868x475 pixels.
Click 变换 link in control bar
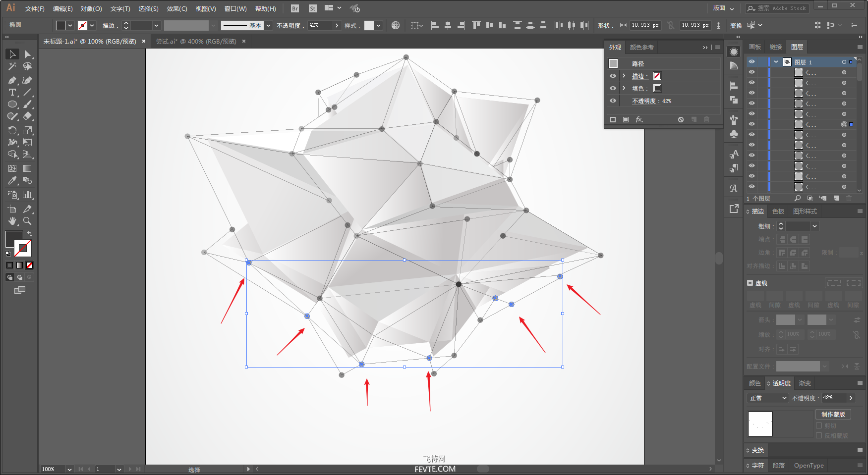736,26
